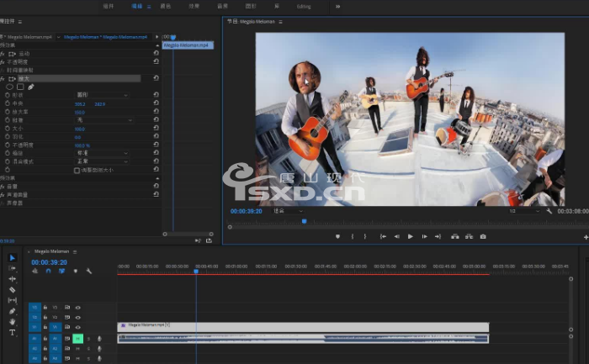
Task: Switch to the Editing workspace tab
Action: (x=304, y=7)
